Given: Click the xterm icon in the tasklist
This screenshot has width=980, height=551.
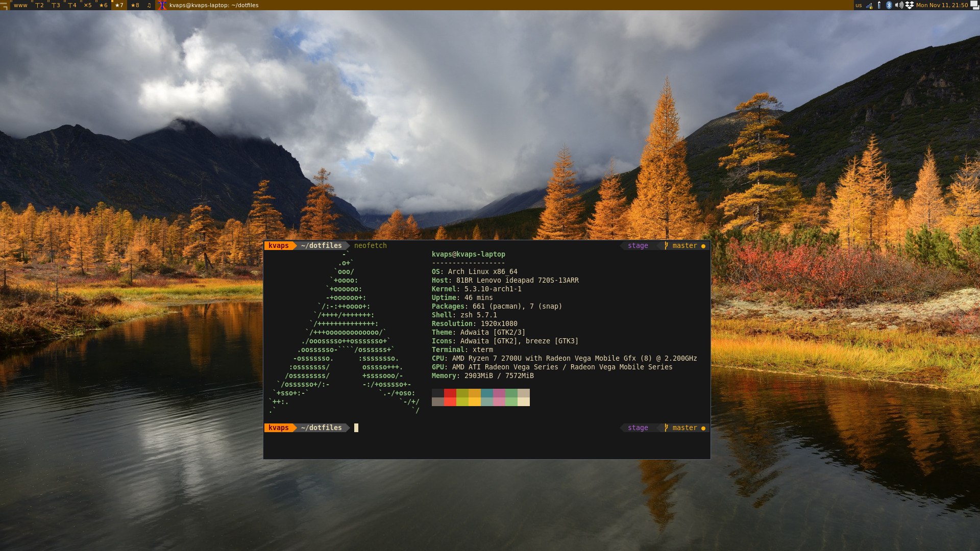Looking at the screenshot, I should [x=162, y=5].
